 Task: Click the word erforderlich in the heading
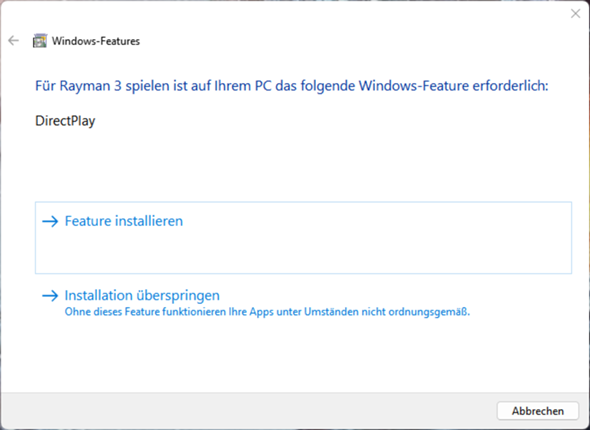(510, 86)
